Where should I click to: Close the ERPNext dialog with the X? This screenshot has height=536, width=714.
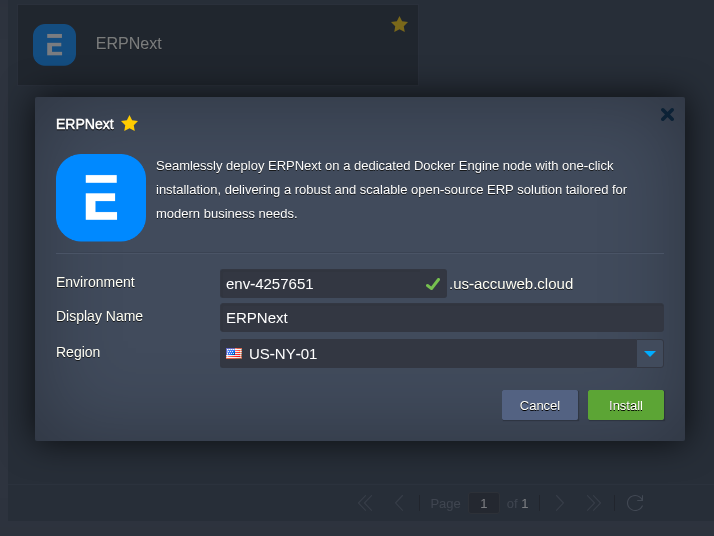pyautogui.click(x=667, y=114)
